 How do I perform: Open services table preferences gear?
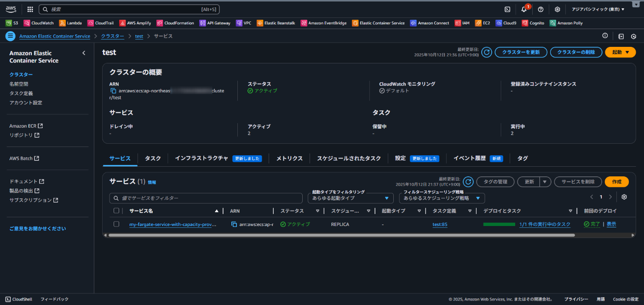tap(624, 197)
